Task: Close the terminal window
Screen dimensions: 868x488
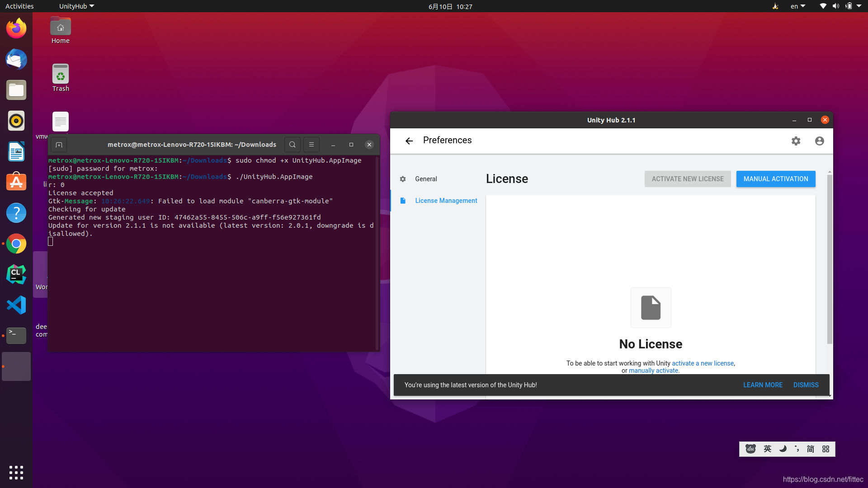Action: click(369, 145)
